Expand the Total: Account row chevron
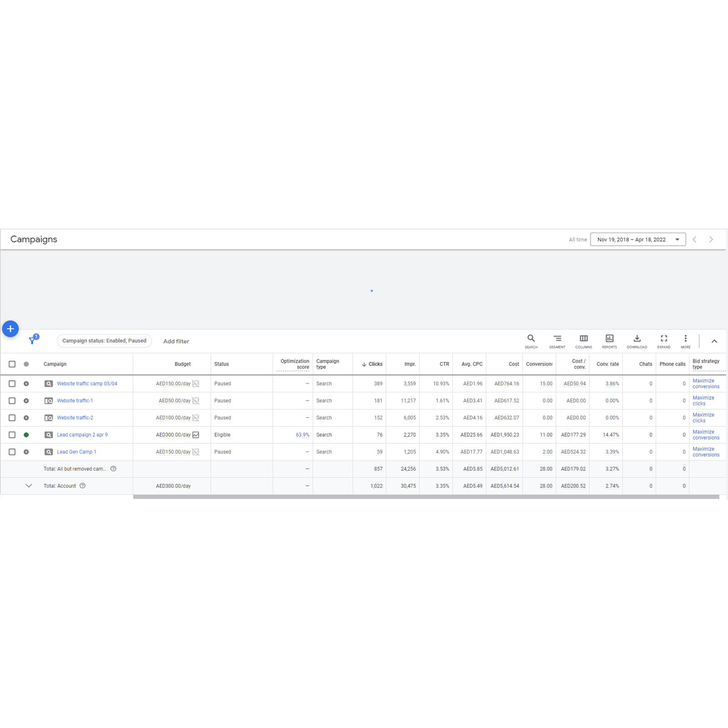 pos(28,486)
